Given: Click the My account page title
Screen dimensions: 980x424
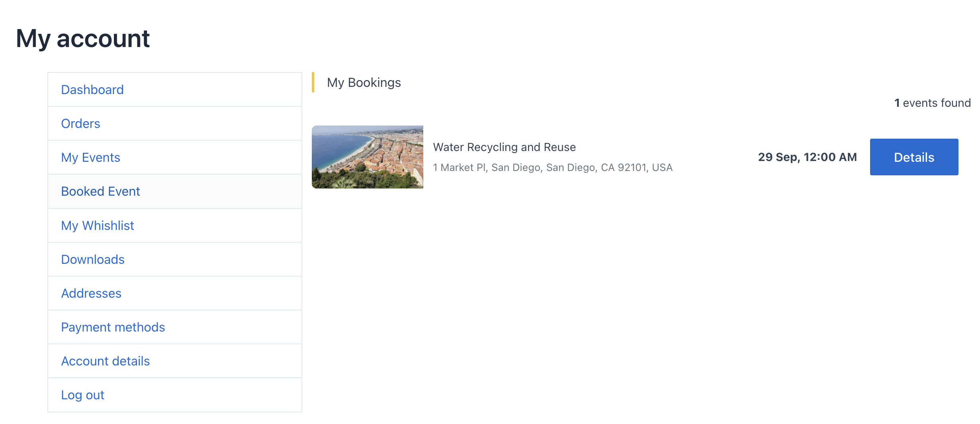Looking at the screenshot, I should coord(83,39).
